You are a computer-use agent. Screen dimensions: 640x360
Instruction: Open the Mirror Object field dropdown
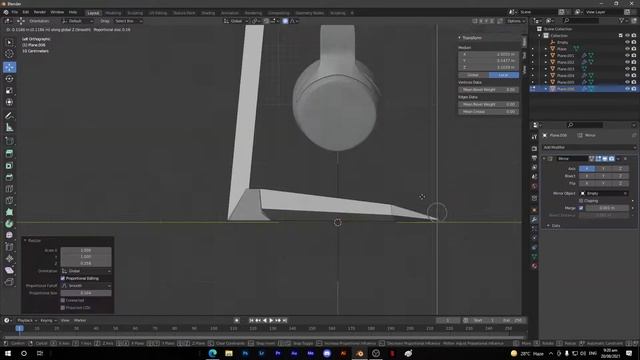pyautogui.click(x=604, y=193)
